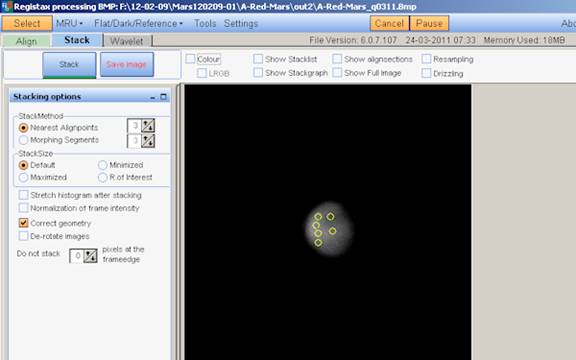Click the Save image button
Screen dimensions: 576x360
[x=127, y=65]
